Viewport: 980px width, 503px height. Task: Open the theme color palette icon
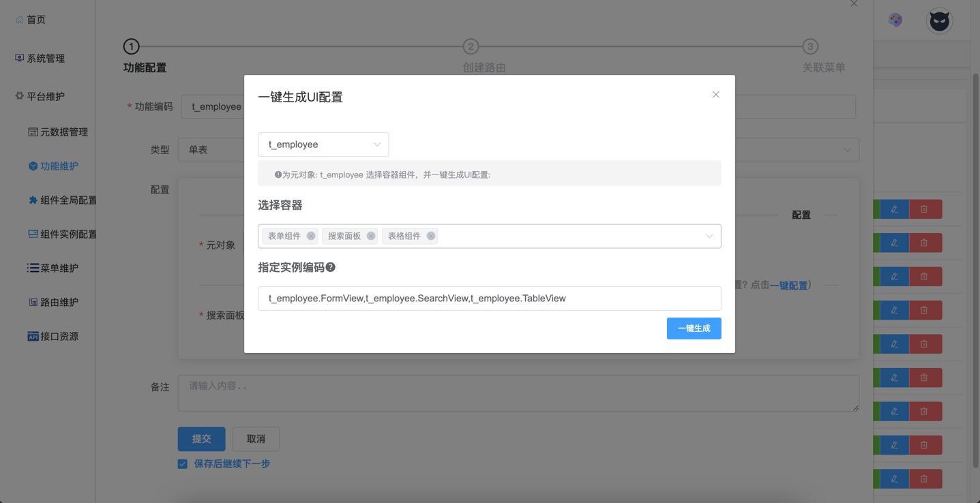pyautogui.click(x=895, y=20)
